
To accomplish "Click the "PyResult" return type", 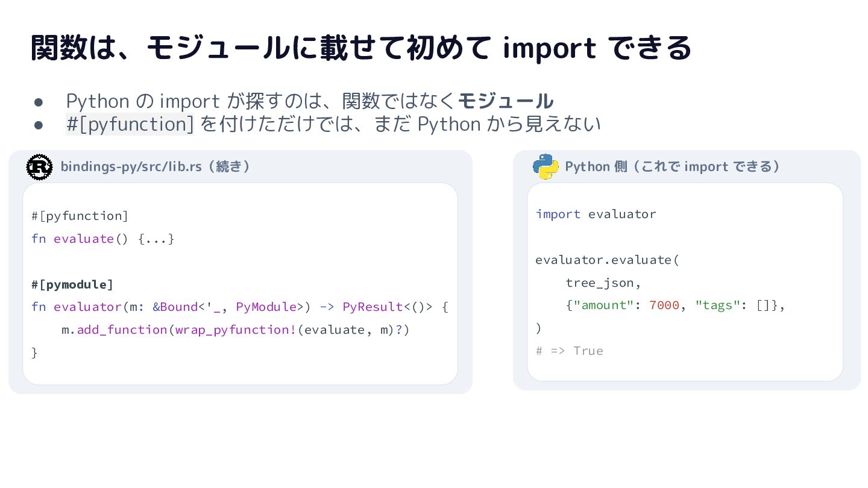I will pos(373,307).
